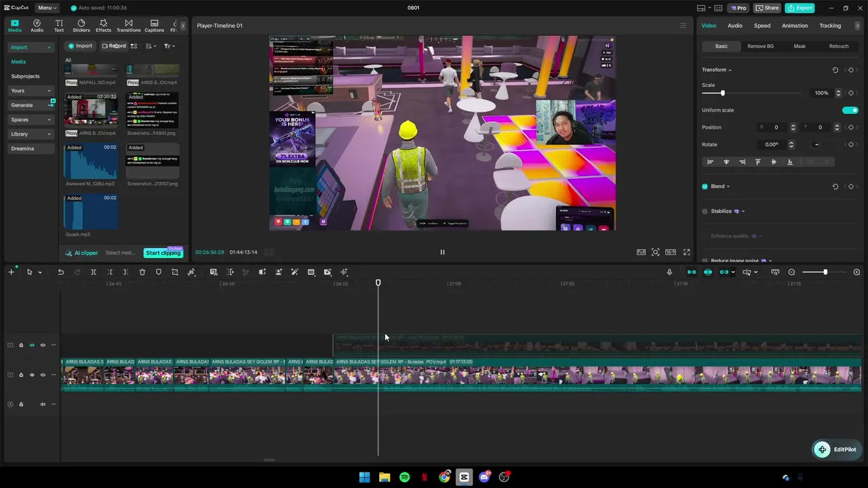
Task: Add a keyframe for Position
Action: [851, 127]
